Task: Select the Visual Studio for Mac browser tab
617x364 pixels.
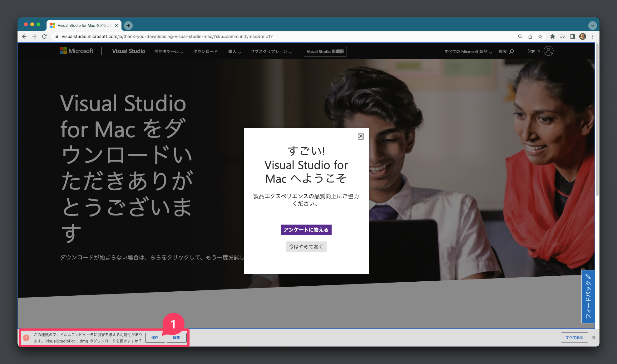Action: point(84,26)
